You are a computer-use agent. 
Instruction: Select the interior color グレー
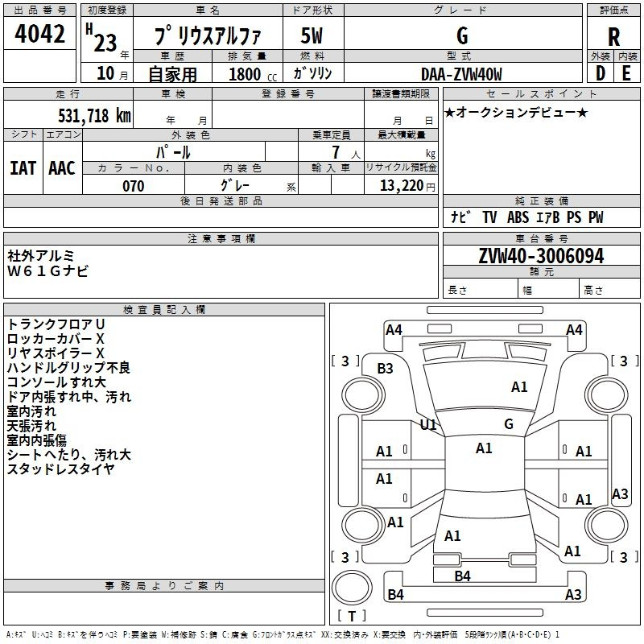[x=235, y=185]
